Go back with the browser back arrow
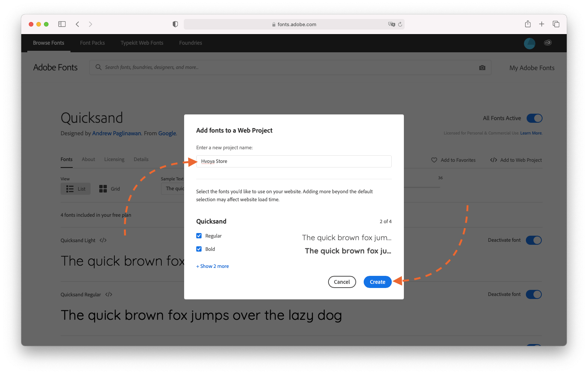Image resolution: width=588 pixels, height=374 pixels. tap(77, 24)
